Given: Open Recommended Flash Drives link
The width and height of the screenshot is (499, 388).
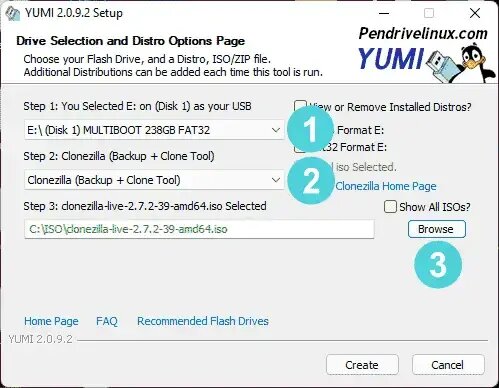Looking at the screenshot, I should coord(203,321).
